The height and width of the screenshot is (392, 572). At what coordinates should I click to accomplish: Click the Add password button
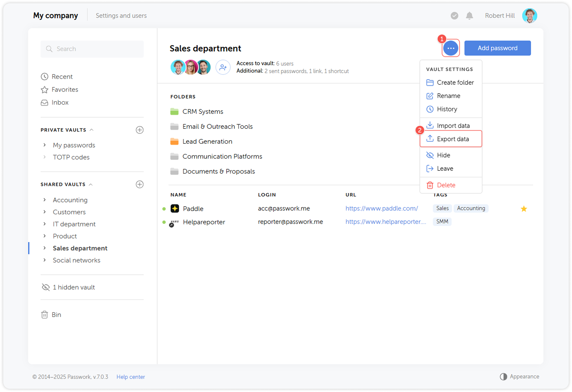tap(497, 48)
